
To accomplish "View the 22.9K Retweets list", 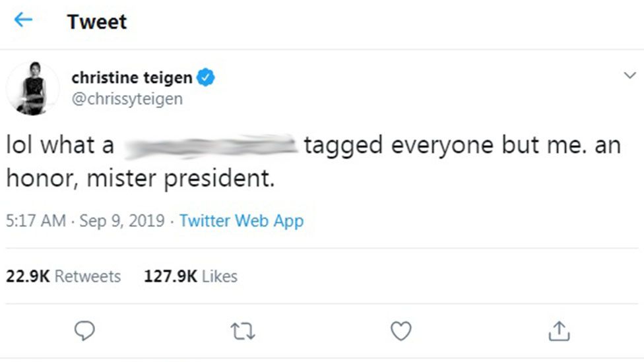I will [63, 276].
